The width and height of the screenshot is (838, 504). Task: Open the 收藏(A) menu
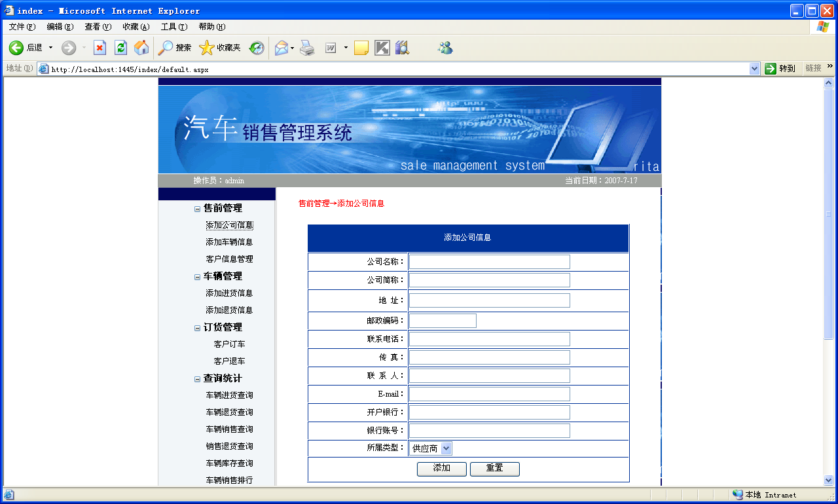(x=136, y=27)
